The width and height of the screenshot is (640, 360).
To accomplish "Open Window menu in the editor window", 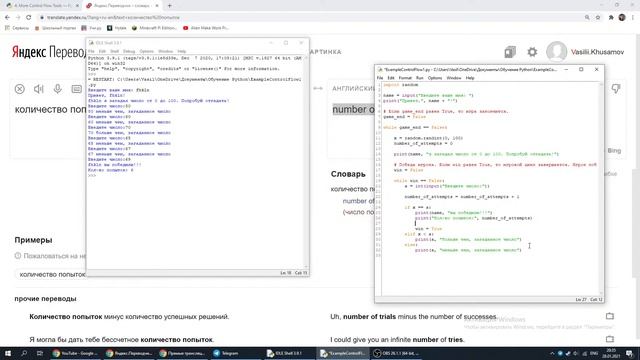I will point(453,78).
